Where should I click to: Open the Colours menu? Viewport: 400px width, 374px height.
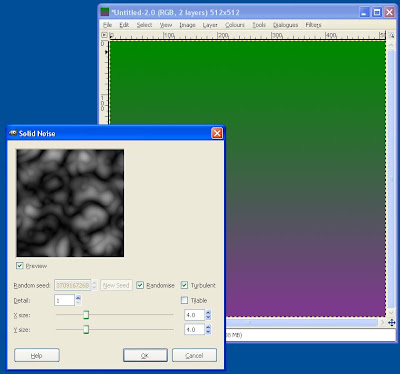(235, 25)
